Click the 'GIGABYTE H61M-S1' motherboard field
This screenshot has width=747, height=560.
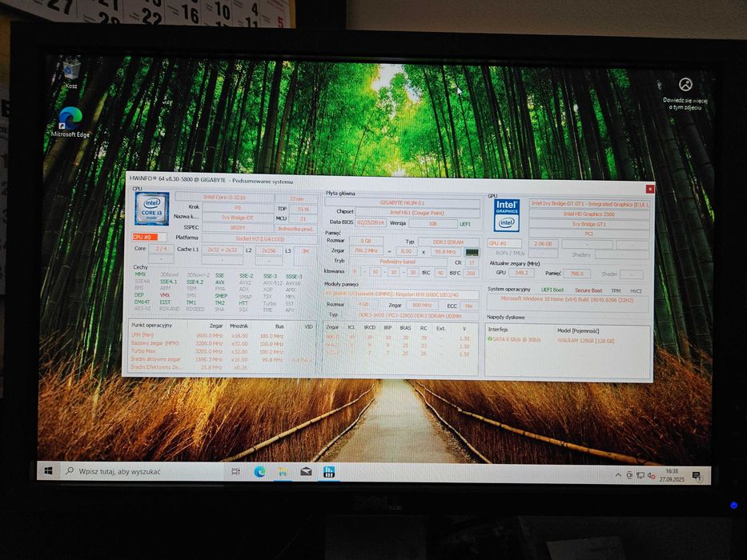[402, 202]
